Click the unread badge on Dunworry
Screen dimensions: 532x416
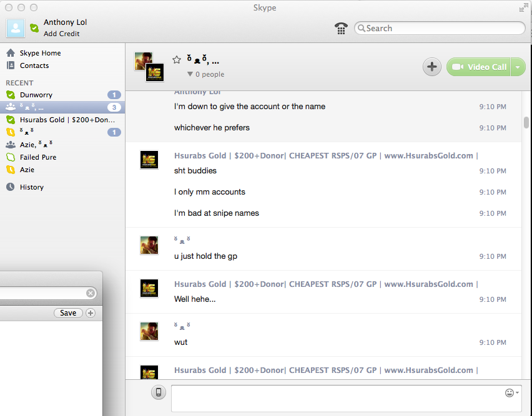click(x=114, y=95)
